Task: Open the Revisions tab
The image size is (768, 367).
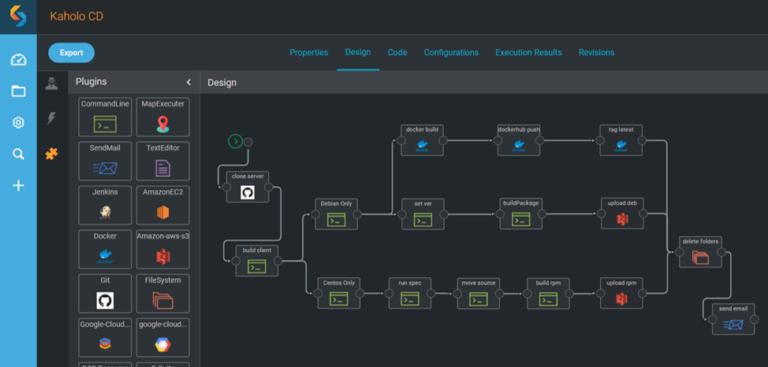Action: click(x=596, y=52)
